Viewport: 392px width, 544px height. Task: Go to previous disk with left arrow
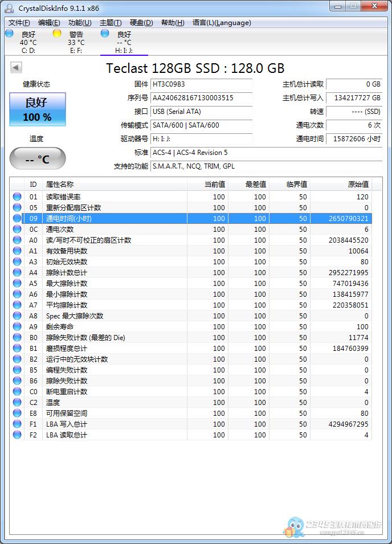16,67
